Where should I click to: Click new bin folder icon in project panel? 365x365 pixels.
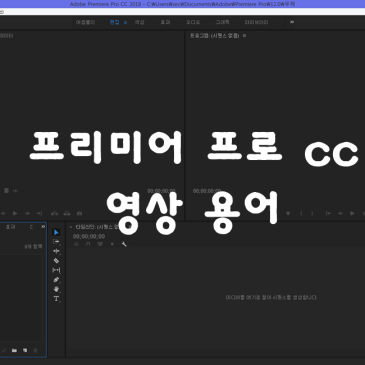[14, 350]
